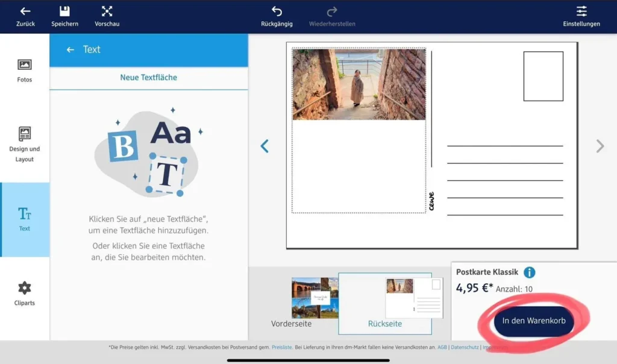This screenshot has width=617, height=364.
Task: Select the photo on the postcard back
Action: click(359, 84)
